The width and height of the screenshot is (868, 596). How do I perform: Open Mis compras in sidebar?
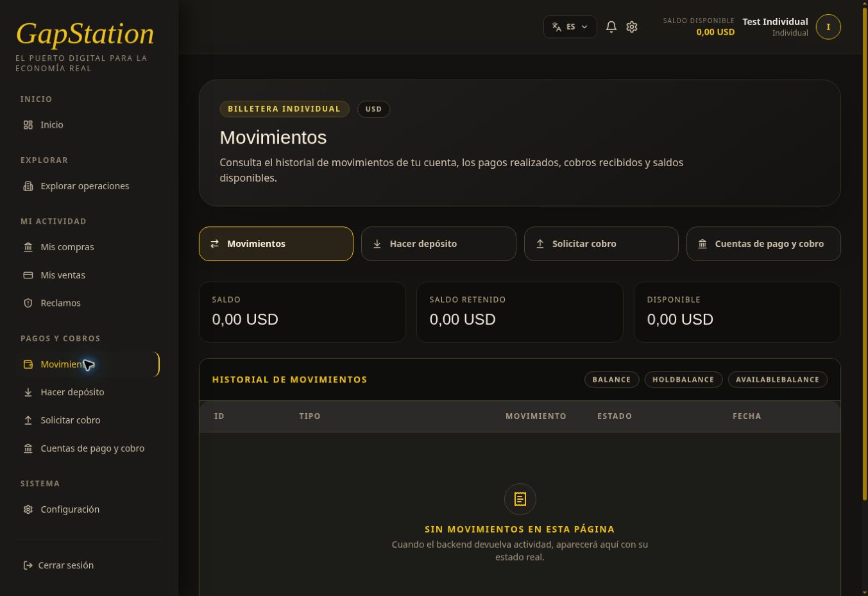[89, 247]
